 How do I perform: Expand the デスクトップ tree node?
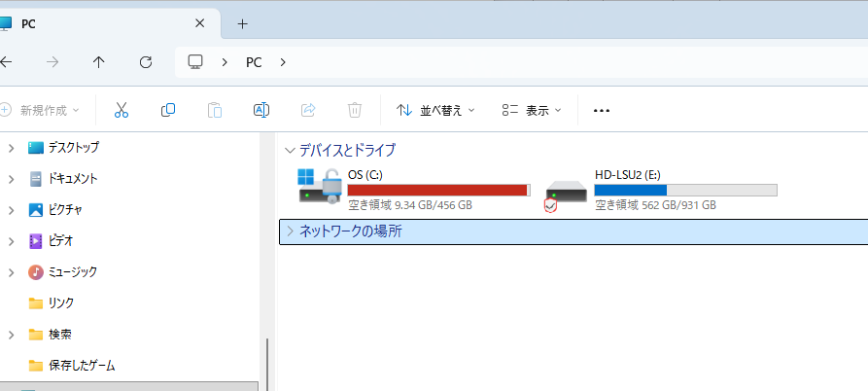tap(11, 148)
